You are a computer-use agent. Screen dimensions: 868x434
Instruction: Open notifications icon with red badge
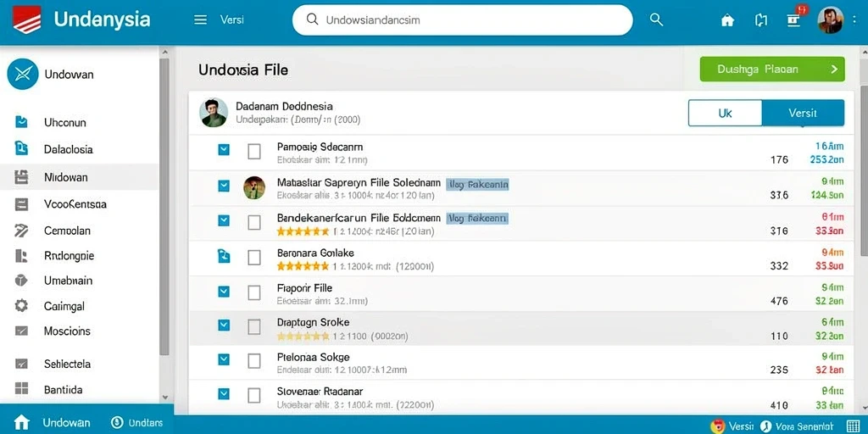pyautogui.click(x=793, y=19)
